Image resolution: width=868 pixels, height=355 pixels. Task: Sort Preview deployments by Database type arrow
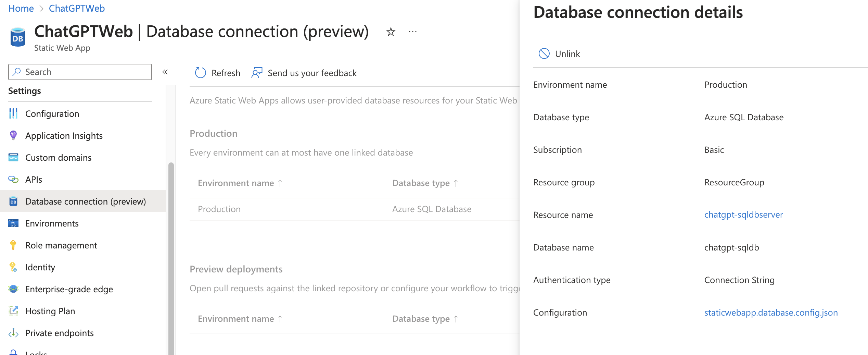(456, 319)
